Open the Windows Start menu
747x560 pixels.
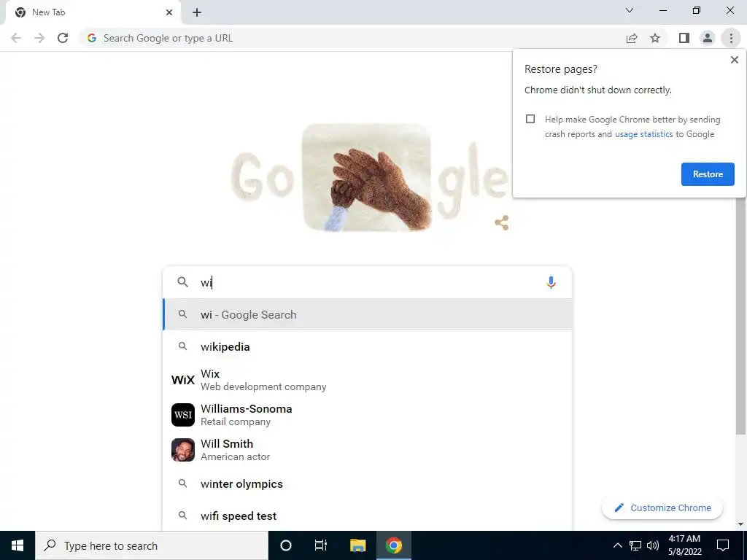point(18,545)
